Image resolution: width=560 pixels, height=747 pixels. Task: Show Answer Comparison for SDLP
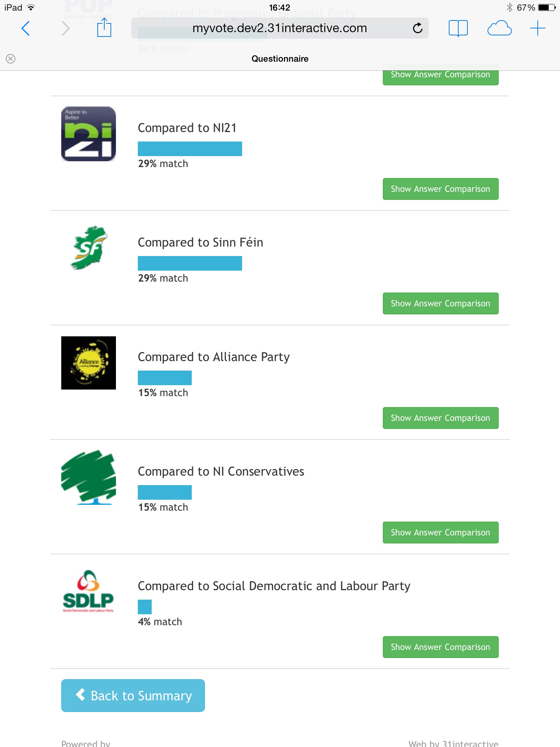[440, 647]
